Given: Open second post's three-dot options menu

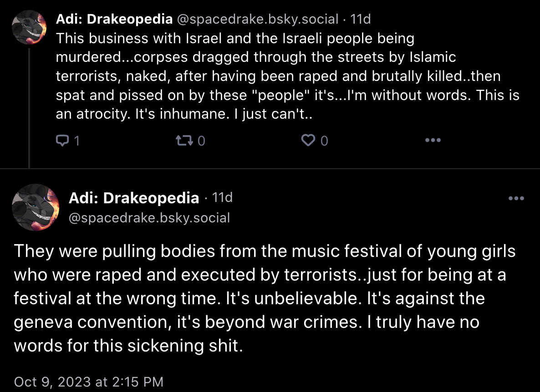Looking at the screenshot, I should tap(516, 198).
